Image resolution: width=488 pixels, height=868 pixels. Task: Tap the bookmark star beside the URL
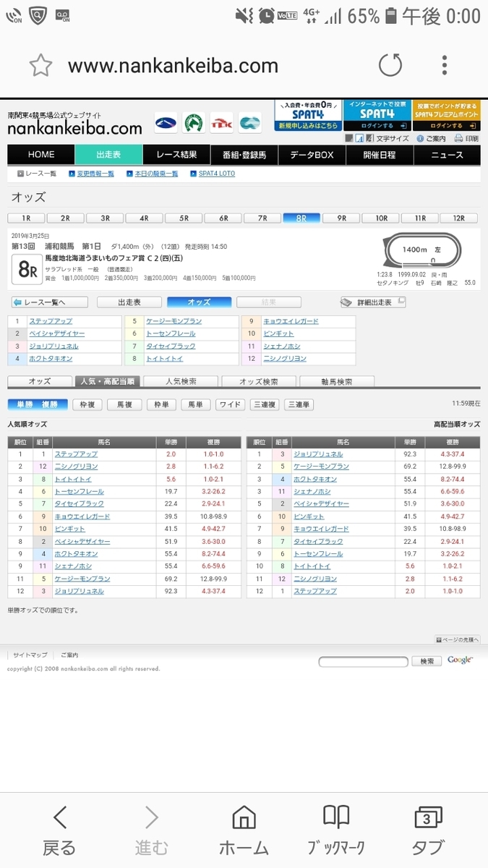coord(40,66)
